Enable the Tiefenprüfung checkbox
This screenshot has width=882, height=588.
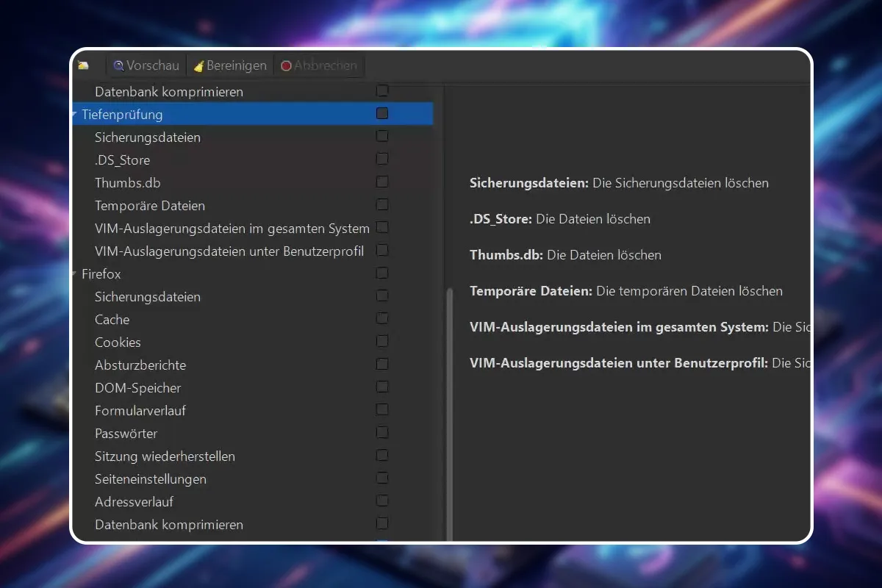coord(381,113)
